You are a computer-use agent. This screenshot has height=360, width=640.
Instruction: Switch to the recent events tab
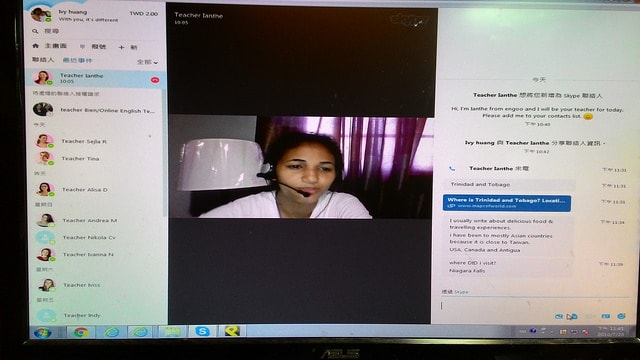tap(77, 60)
